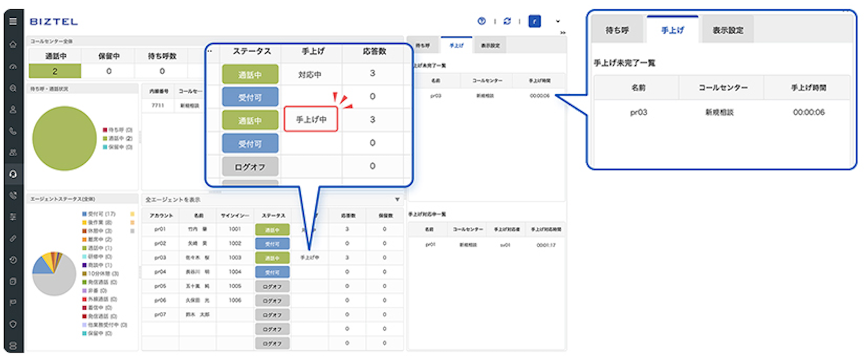Screen dimensions: 868x361
Task: Click the refresh arrows icon in the header
Action: tap(507, 21)
